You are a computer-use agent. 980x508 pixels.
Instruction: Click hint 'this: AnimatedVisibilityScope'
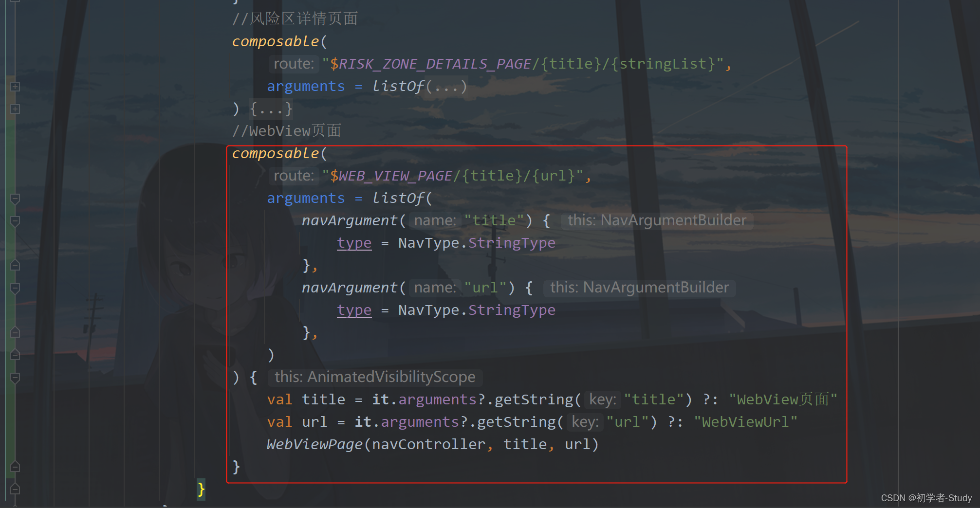click(x=375, y=378)
